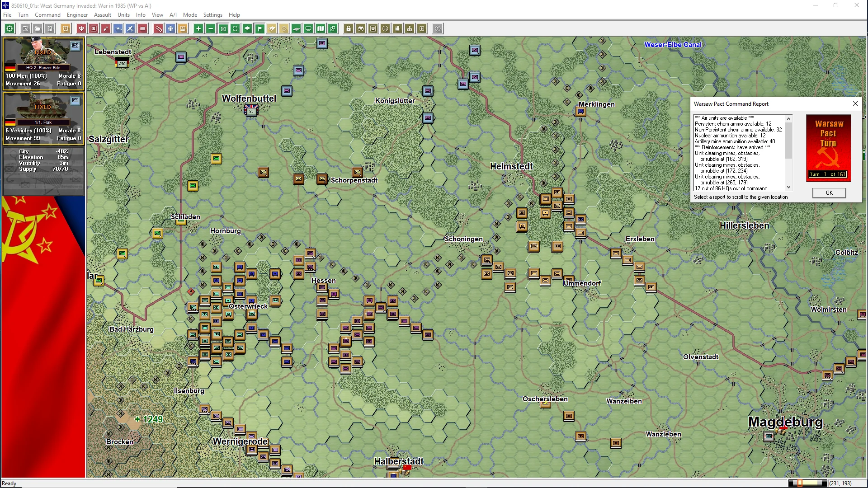Open the Help menu
The height and width of the screenshot is (488, 868).
[x=234, y=14]
